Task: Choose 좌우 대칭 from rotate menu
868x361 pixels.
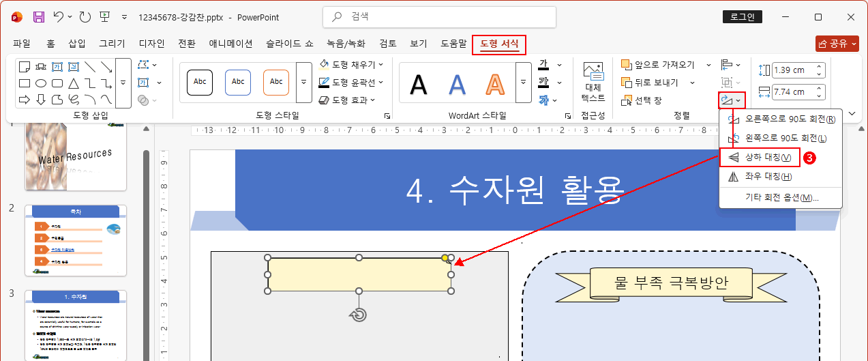Action: [x=780, y=177]
